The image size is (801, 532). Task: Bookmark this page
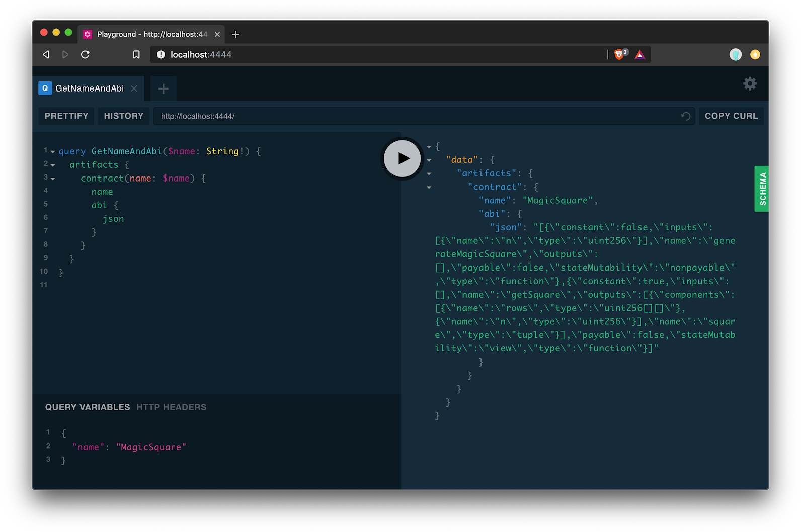[136, 54]
